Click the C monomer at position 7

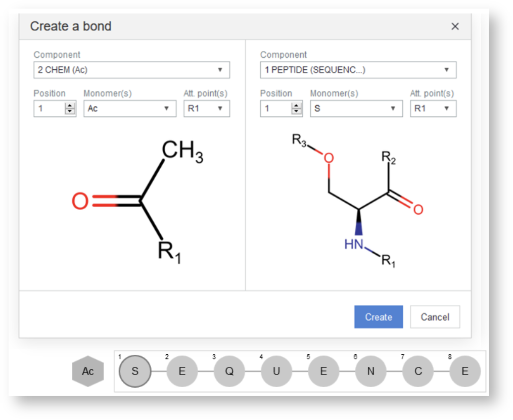pos(418,371)
